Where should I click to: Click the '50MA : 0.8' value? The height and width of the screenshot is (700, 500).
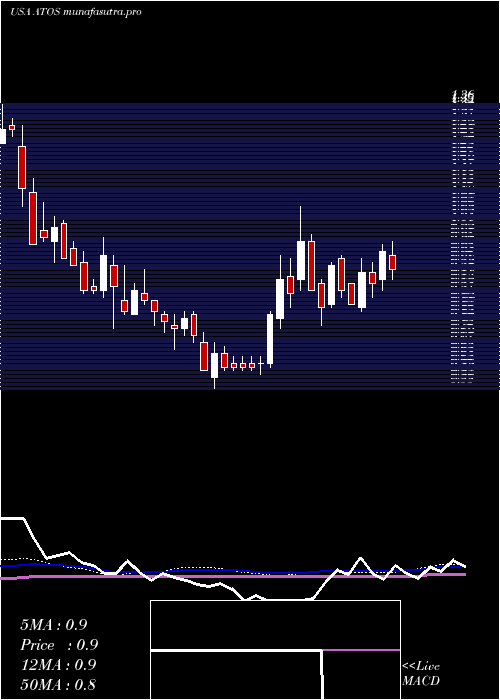click(x=58, y=684)
